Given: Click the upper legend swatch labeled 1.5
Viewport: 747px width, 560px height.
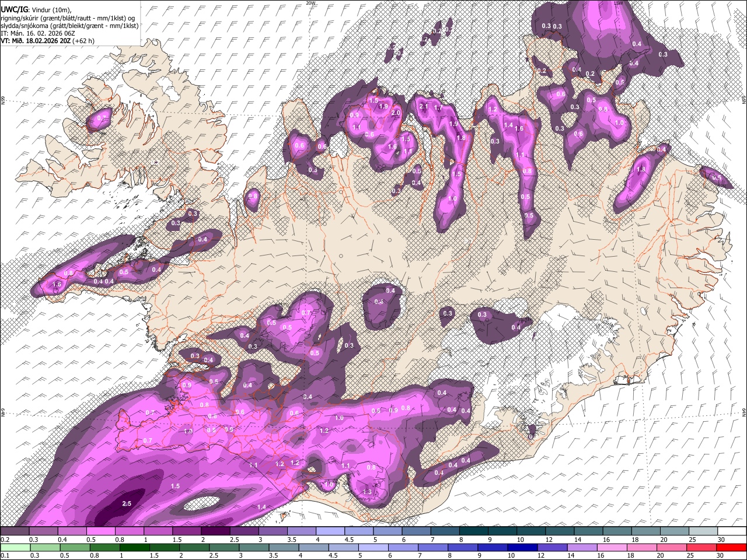Looking at the screenshot, I should [187, 531].
